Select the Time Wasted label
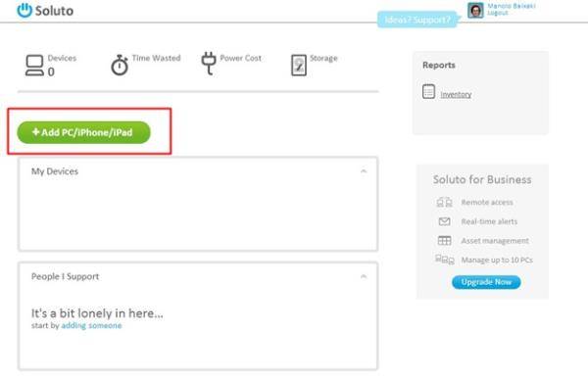This screenshot has height=380, width=588. (157, 58)
